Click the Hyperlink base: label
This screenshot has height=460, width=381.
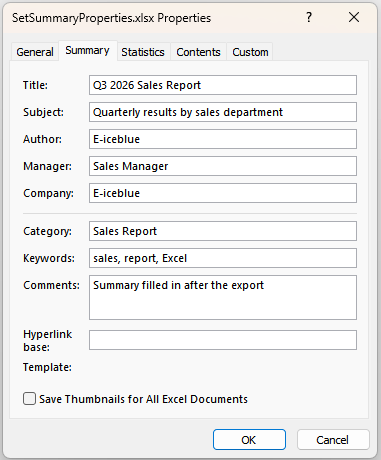click(x=47, y=340)
